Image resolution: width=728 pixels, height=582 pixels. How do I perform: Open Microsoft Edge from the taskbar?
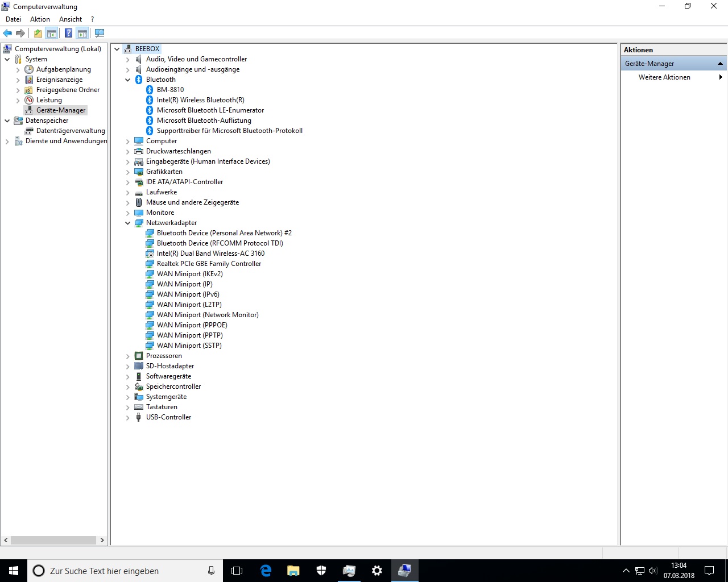265,571
